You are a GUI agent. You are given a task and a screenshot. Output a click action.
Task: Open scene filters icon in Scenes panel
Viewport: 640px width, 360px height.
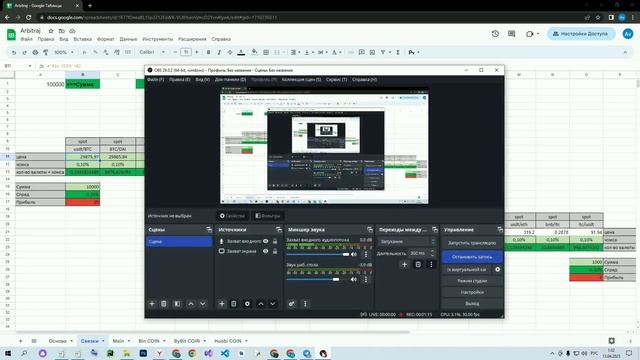click(177, 304)
